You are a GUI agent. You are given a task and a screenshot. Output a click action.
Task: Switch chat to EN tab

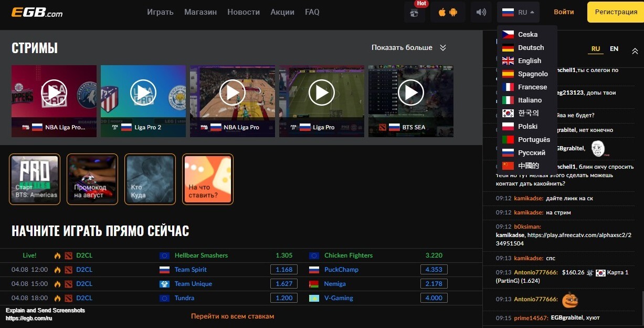[614, 49]
